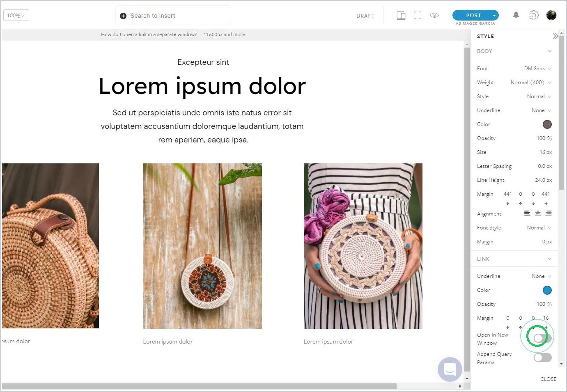Click the 'Sed ut perspiciatis' paragraph

[x=202, y=126]
